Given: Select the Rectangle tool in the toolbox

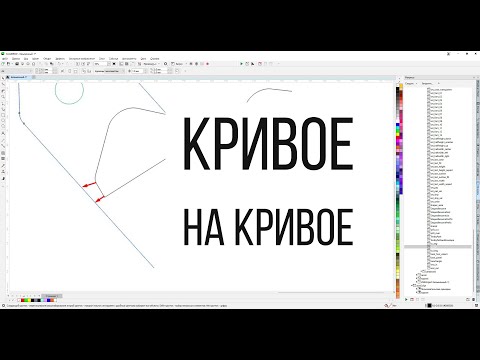Looking at the screenshot, I should 3,115.
